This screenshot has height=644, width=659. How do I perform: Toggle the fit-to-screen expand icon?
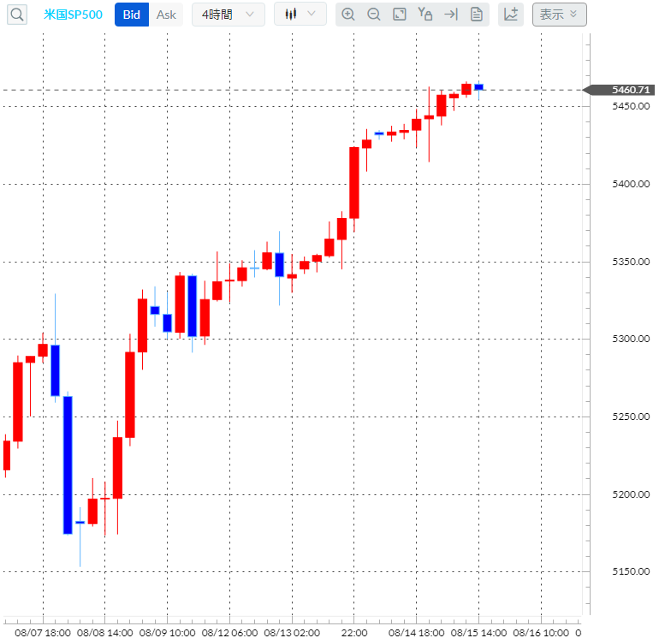coord(400,15)
